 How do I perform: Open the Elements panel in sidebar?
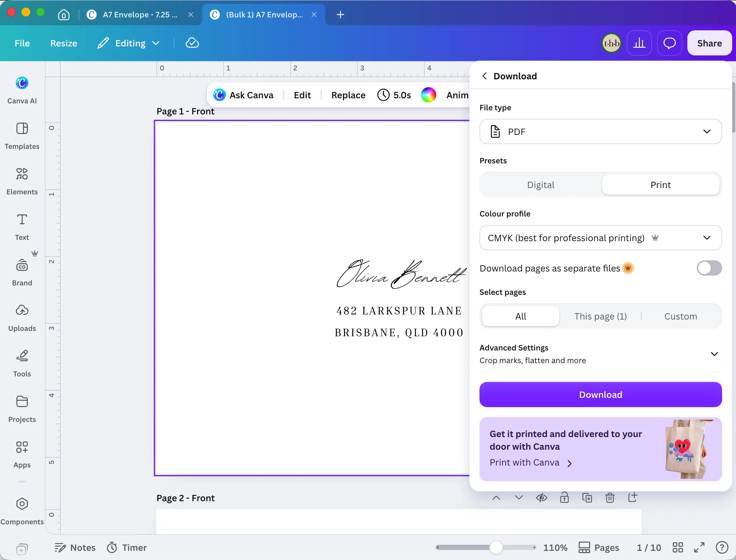(22, 181)
